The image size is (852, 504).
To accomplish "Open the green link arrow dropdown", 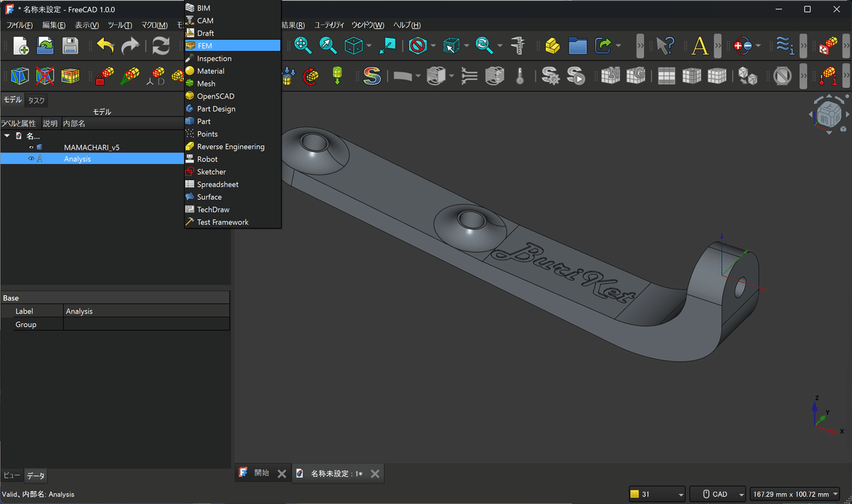I will tap(619, 46).
